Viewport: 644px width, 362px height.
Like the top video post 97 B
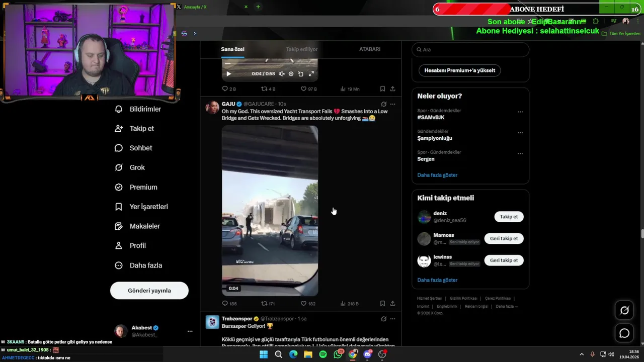(x=303, y=89)
